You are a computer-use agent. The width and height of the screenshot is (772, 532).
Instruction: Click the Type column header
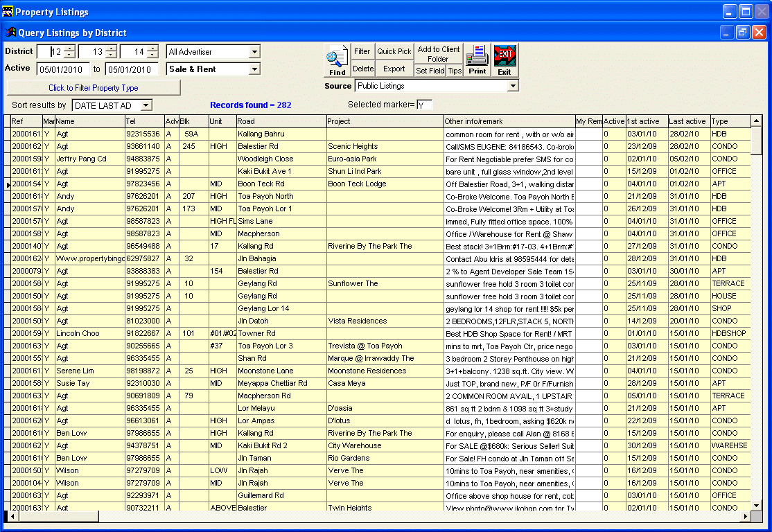coord(730,121)
